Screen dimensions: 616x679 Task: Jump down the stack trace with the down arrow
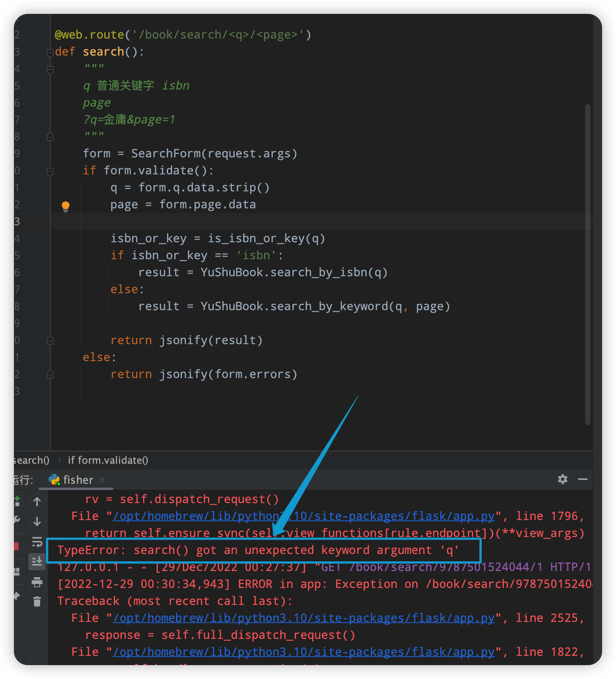[37, 522]
